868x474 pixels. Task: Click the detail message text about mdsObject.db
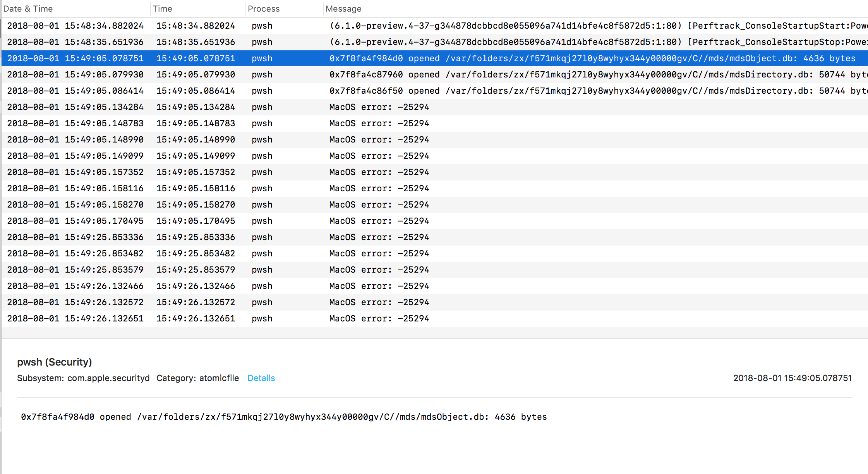(x=284, y=417)
